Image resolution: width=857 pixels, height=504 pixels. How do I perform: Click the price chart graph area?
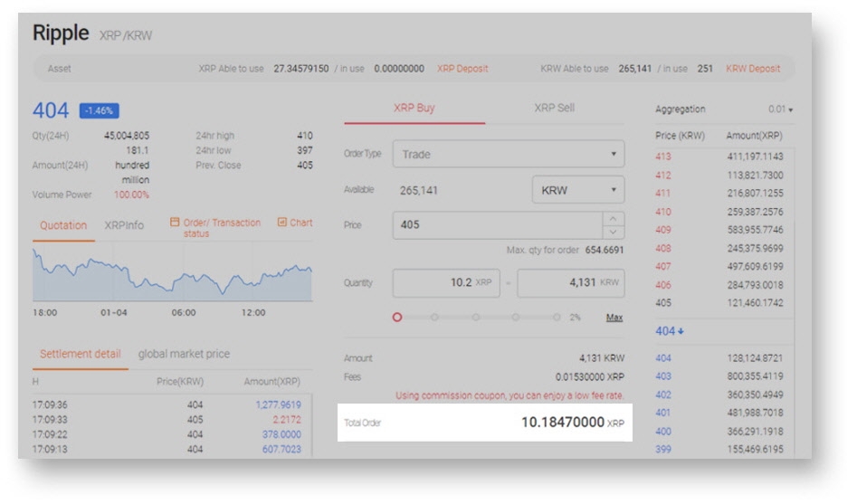[173, 274]
